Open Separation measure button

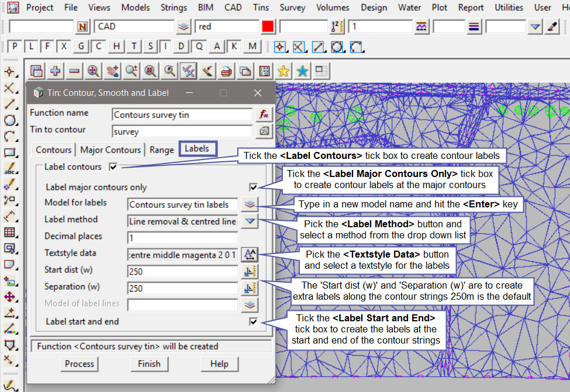[x=250, y=288]
